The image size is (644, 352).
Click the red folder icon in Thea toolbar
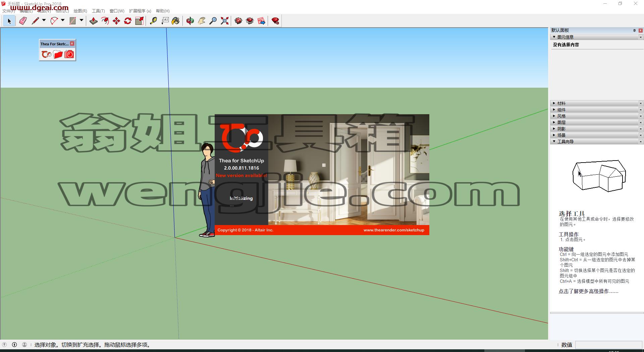[58, 54]
